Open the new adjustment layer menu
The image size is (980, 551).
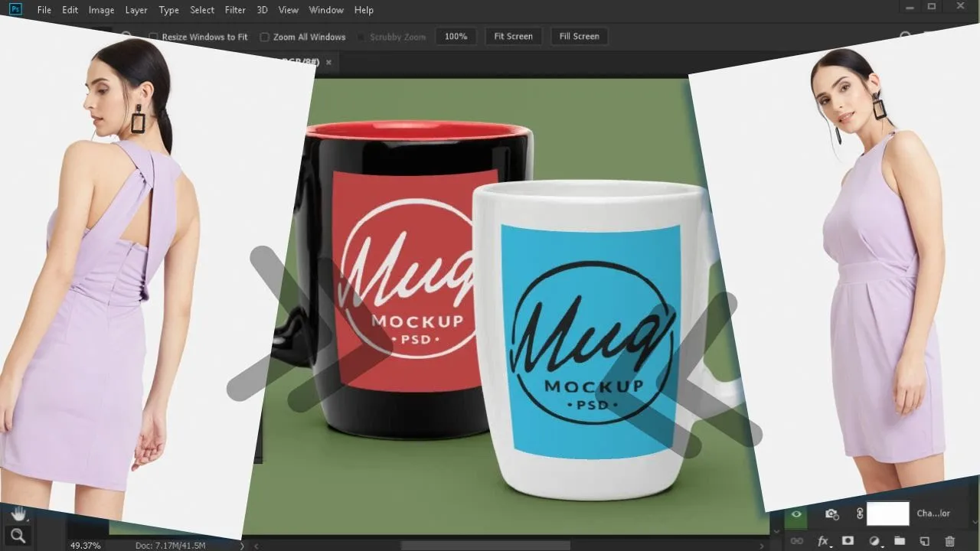[874, 541]
